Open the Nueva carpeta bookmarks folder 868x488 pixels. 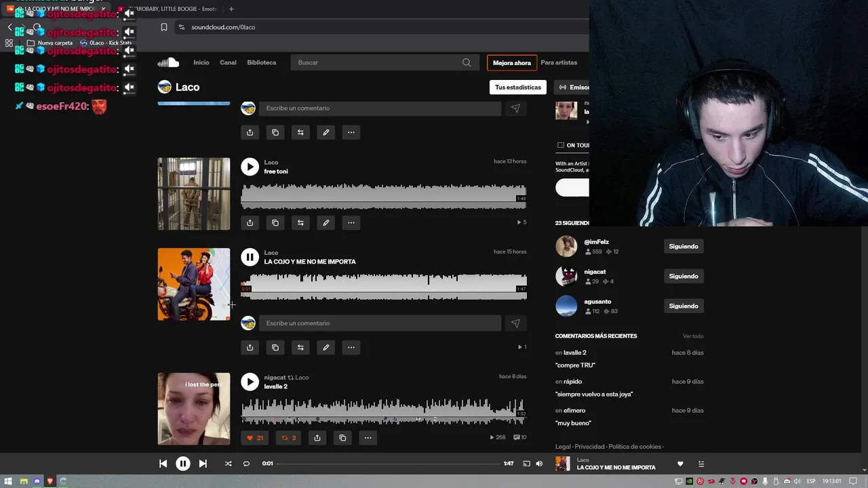point(50,43)
